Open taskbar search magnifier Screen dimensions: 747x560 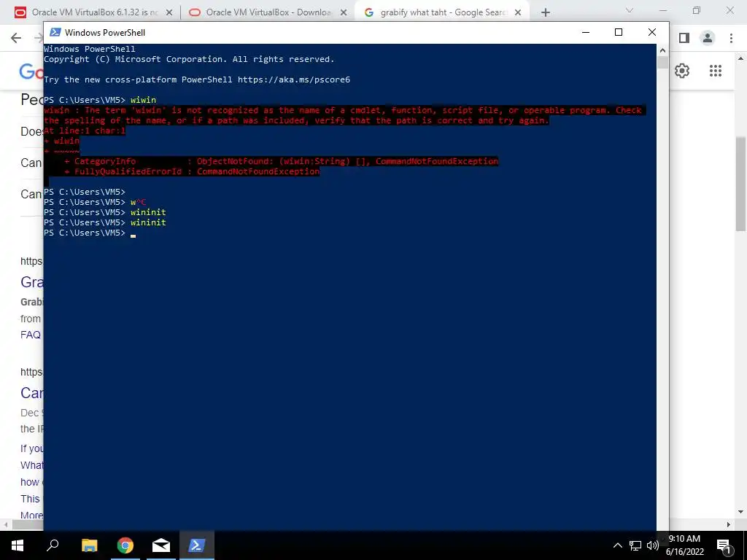[53, 545]
